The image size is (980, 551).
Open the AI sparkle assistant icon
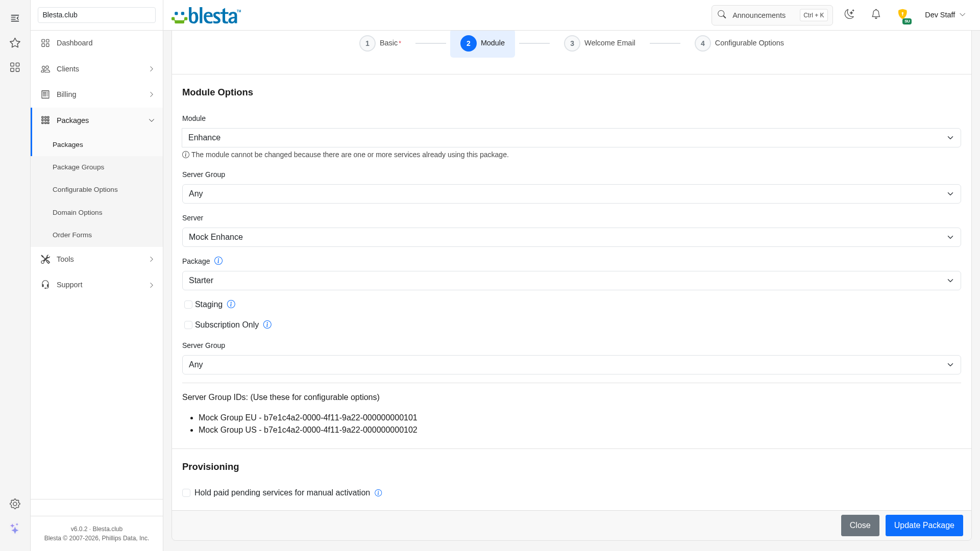15,529
